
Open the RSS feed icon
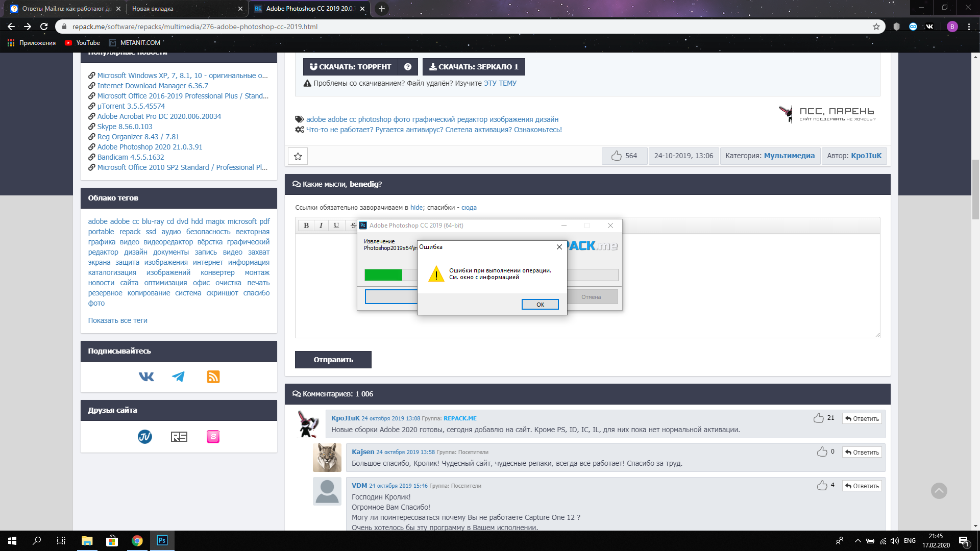point(213,377)
